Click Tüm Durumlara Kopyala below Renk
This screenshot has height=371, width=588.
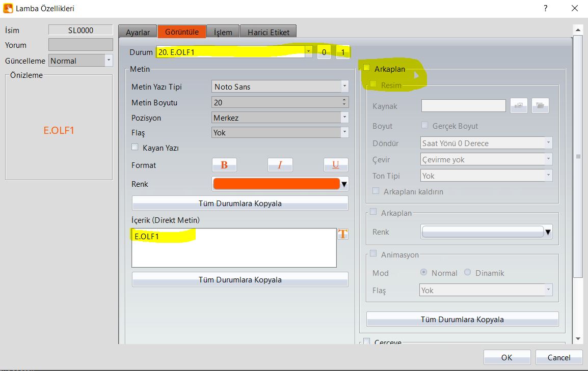(240, 203)
